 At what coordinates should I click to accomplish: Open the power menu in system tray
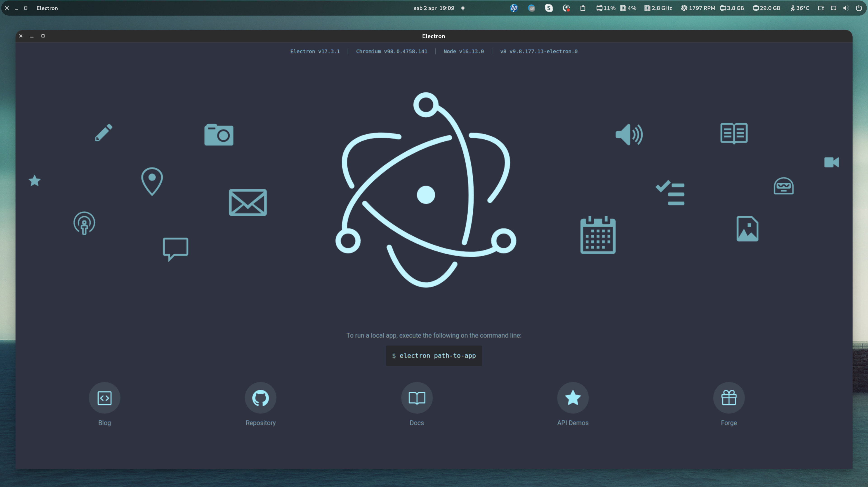point(858,8)
